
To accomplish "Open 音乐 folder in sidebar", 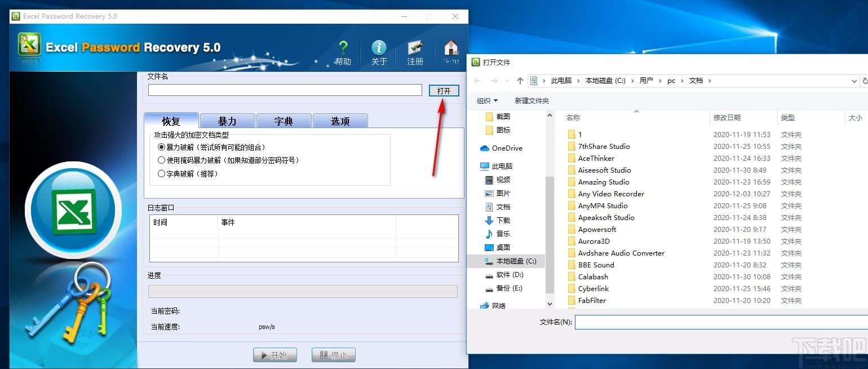I will tap(498, 234).
